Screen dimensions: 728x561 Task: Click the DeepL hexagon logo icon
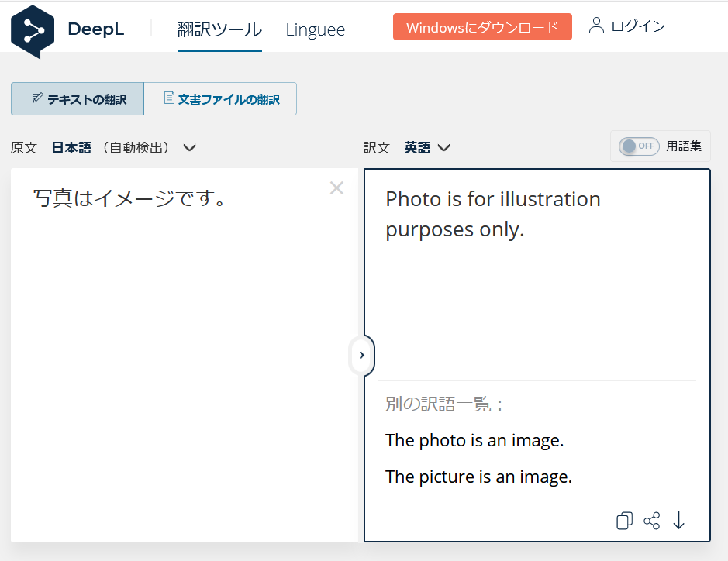point(33,29)
